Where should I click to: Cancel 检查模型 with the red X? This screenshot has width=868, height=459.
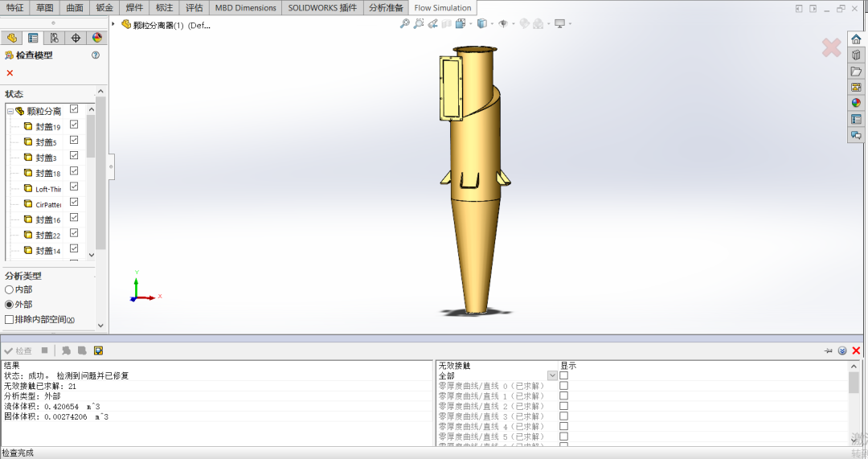pyautogui.click(x=10, y=73)
